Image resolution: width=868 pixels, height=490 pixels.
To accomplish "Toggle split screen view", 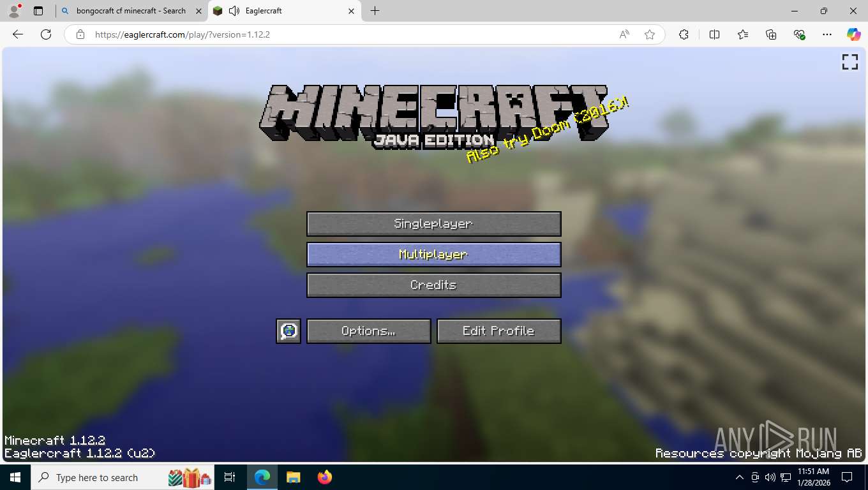I will (x=714, y=34).
